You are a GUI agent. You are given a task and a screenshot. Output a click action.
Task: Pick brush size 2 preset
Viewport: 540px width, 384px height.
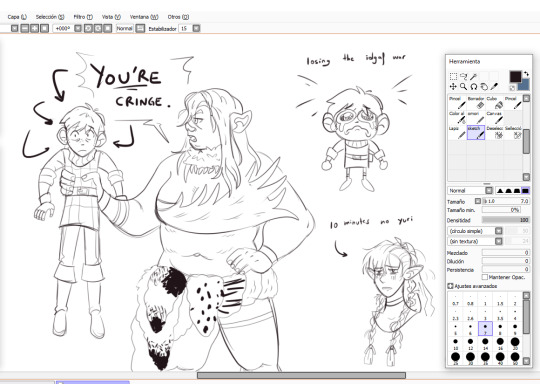[x=515, y=300]
